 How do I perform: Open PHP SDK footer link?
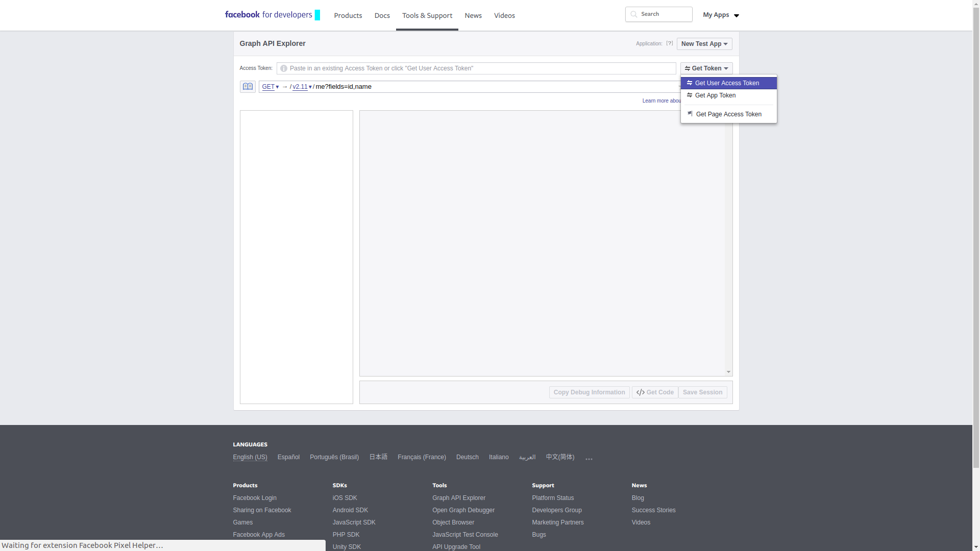click(346, 535)
